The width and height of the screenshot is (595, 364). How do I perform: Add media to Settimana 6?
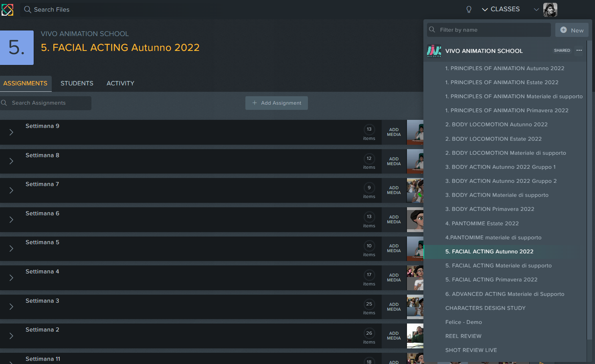394,220
